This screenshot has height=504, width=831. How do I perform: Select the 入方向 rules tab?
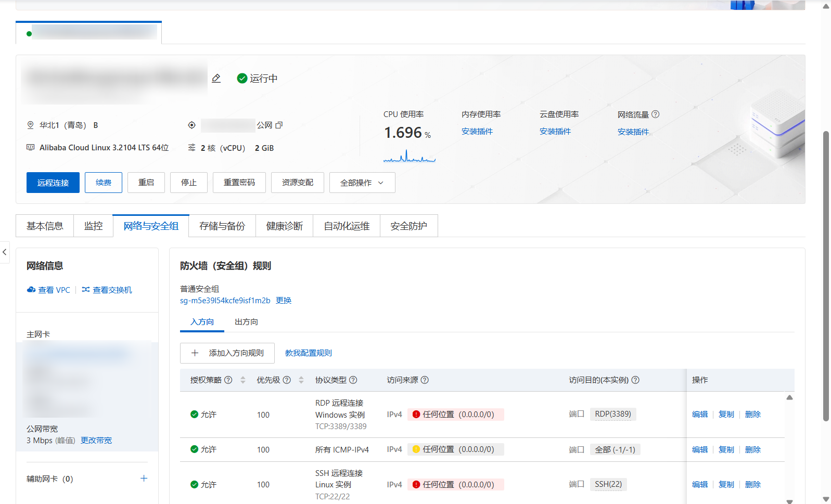(x=202, y=322)
